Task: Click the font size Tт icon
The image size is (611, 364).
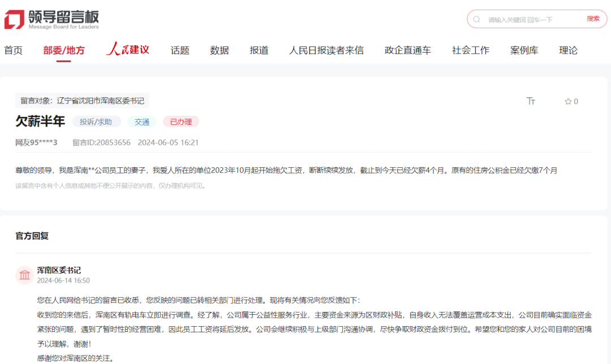Action: 531,101
